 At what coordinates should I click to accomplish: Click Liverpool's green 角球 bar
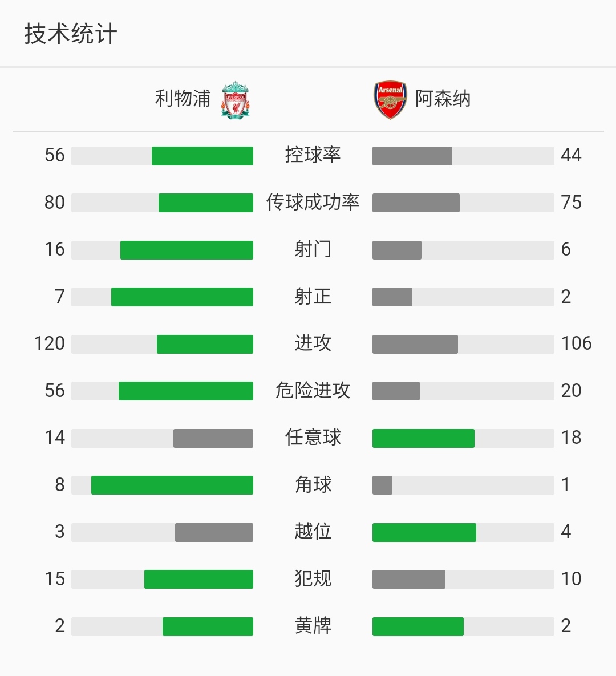[172, 485]
